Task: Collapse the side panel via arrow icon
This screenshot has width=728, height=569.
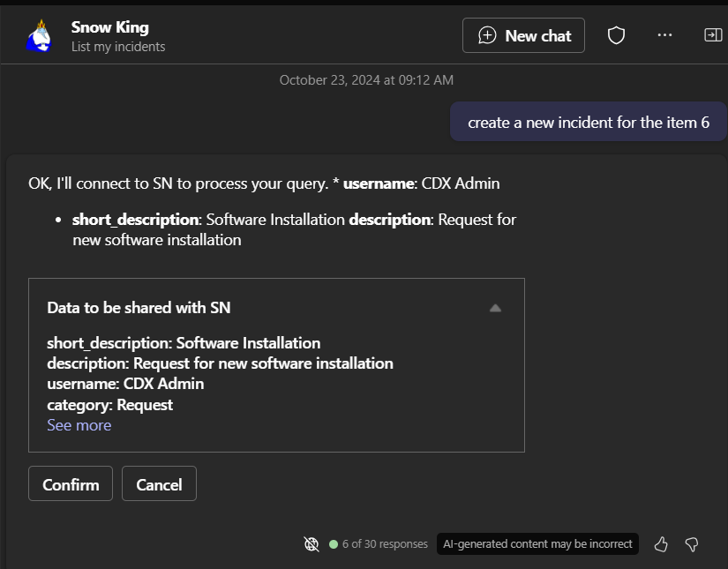Action: (x=713, y=35)
